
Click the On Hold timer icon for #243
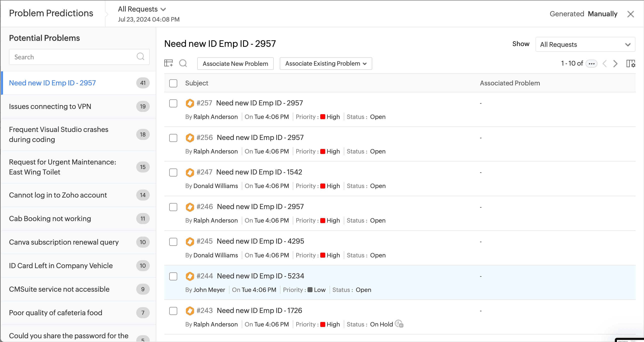(399, 324)
